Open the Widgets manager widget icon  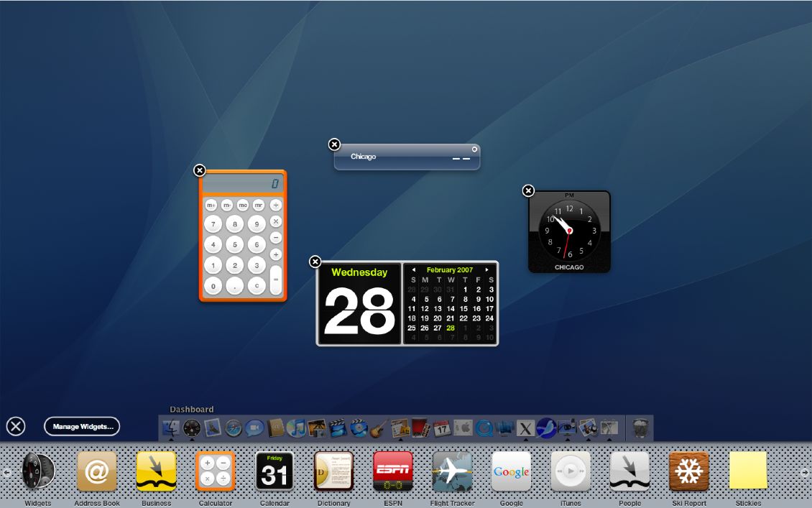38,471
